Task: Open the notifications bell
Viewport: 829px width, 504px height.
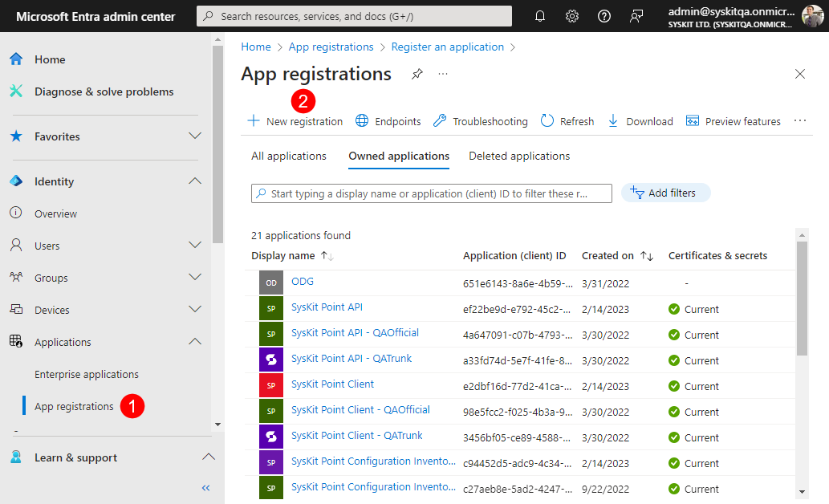Action: pyautogui.click(x=539, y=15)
